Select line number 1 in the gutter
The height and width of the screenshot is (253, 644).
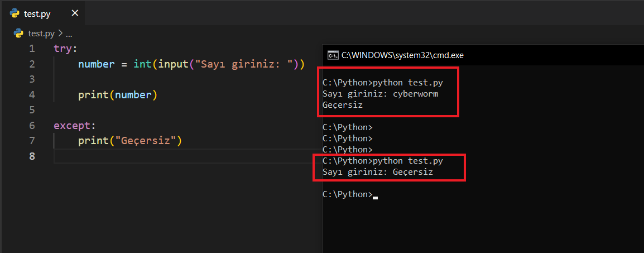pos(32,49)
